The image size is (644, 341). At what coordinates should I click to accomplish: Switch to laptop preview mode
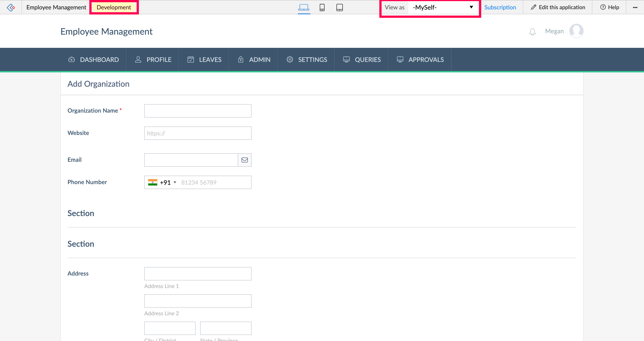click(x=304, y=7)
